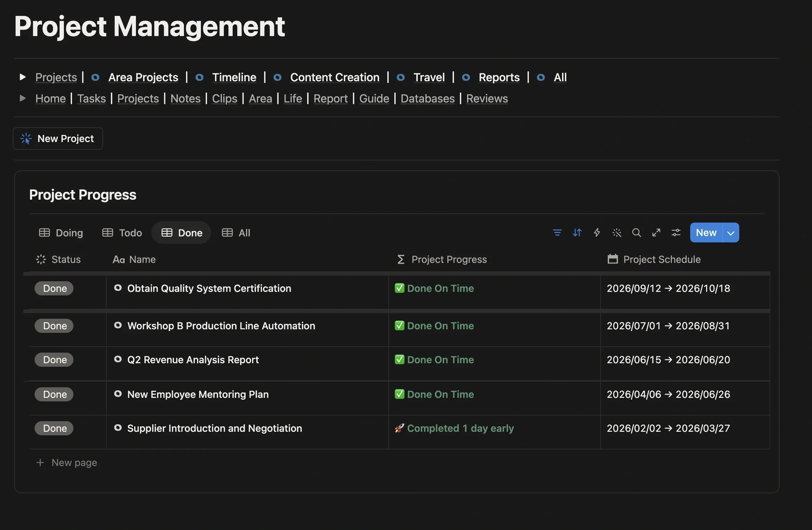The height and width of the screenshot is (530, 812).
Task: Open the Status column header menu
Action: (59, 259)
